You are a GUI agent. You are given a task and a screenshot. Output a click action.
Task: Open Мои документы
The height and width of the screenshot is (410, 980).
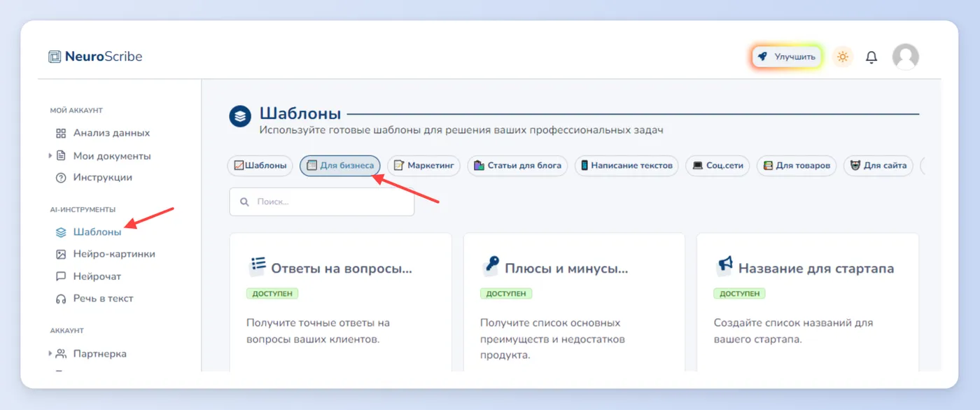click(112, 156)
